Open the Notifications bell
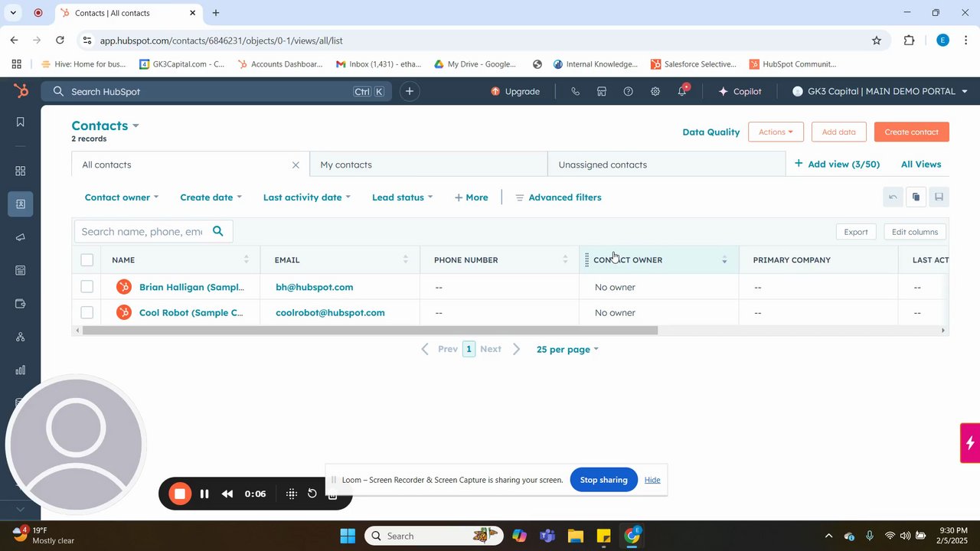Screen dimensions: 980x551 682,91
